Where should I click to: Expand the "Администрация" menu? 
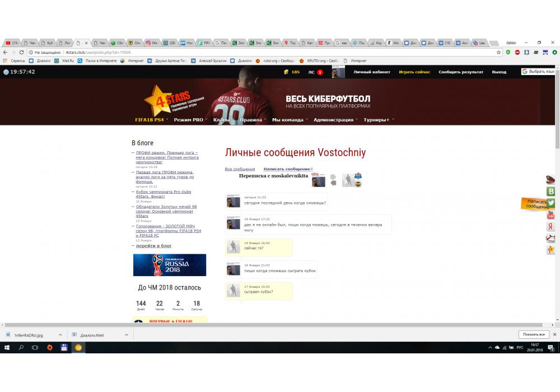335,120
